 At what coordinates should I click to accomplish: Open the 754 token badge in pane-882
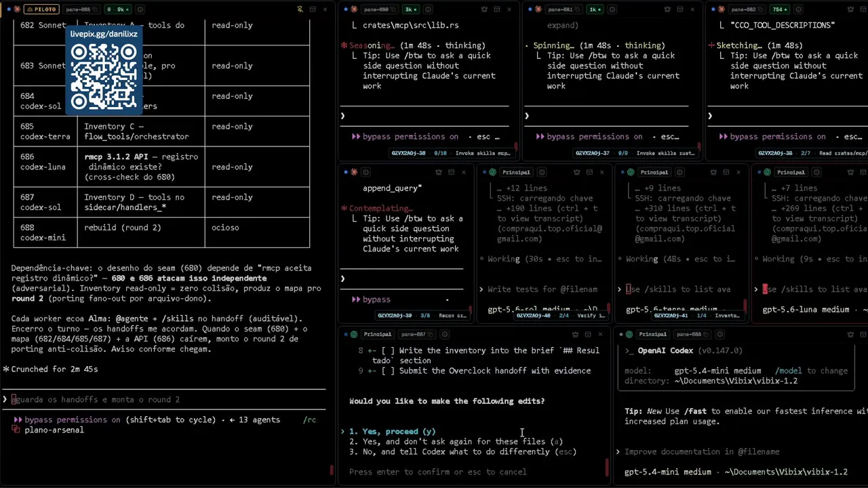[x=779, y=9]
